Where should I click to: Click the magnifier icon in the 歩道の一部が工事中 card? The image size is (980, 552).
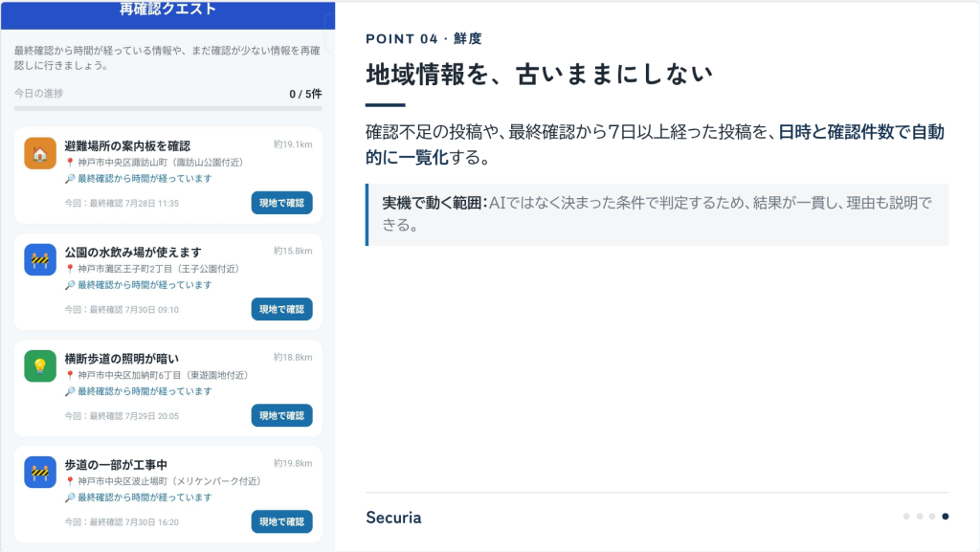click(x=70, y=497)
